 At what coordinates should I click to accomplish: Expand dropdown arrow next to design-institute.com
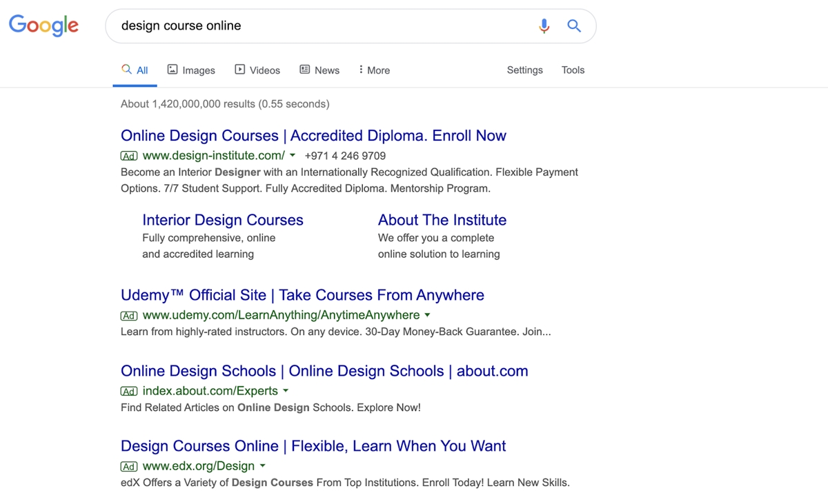(293, 156)
